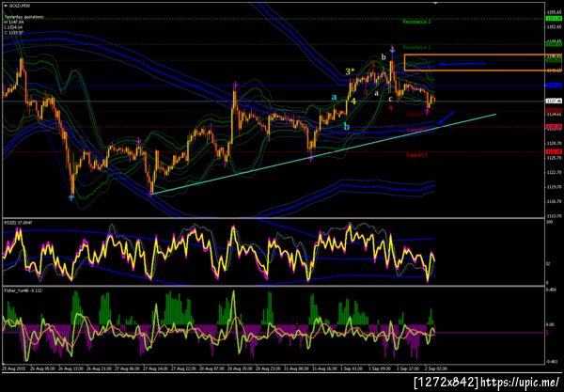564x392 pixels.
Task: Select the cyan ascending trendline
Action: (323, 155)
